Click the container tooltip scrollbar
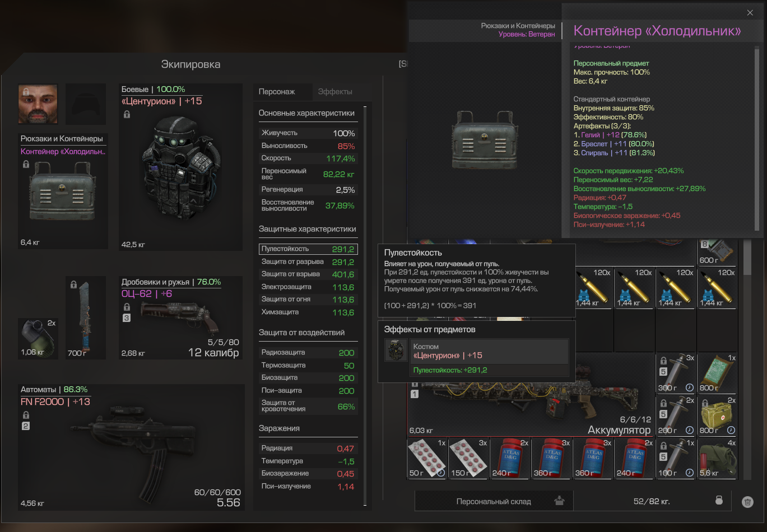Image resolution: width=767 pixels, height=532 pixels. tap(757, 137)
